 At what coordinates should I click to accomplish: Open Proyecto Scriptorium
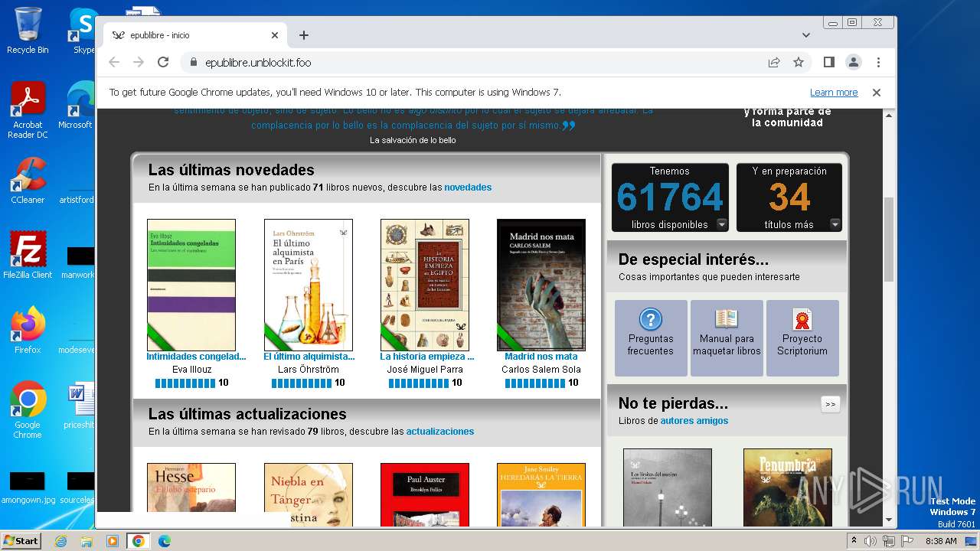[x=802, y=337]
